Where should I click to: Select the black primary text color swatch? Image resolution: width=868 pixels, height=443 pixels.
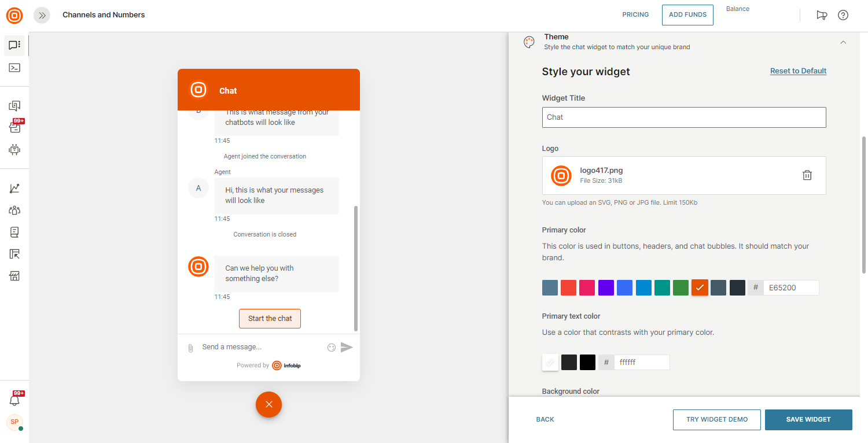[x=587, y=363]
